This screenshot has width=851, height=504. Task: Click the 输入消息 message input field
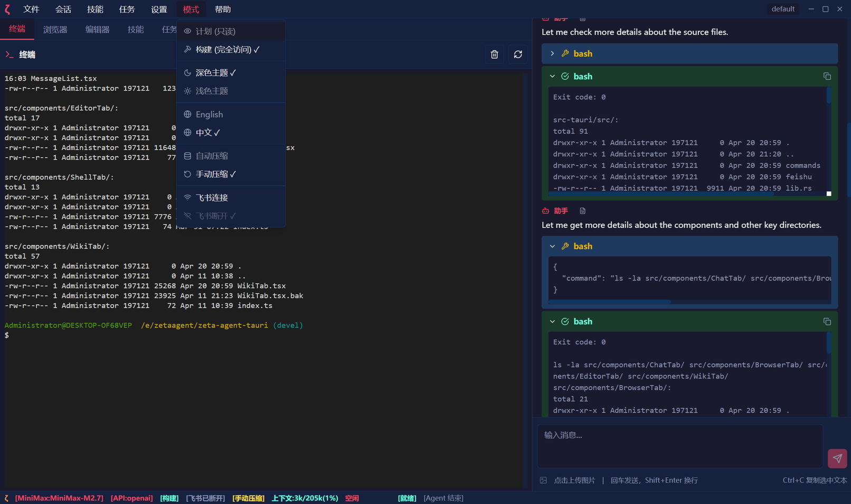[679, 446]
